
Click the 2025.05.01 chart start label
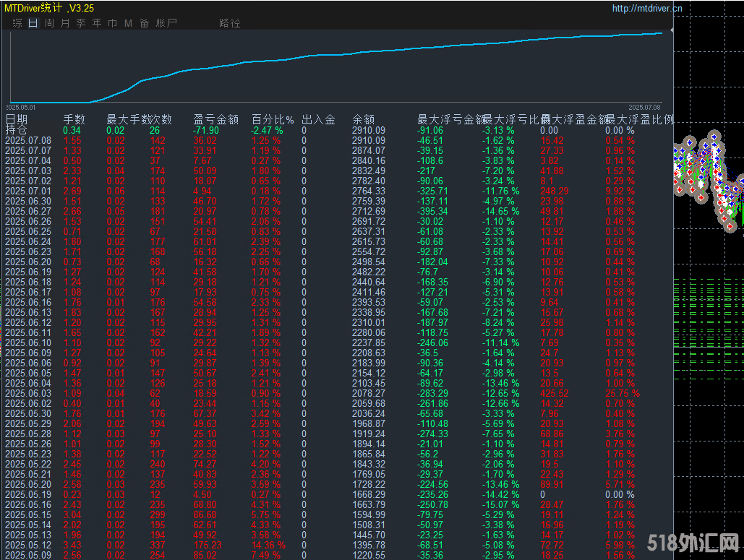[x=21, y=108]
